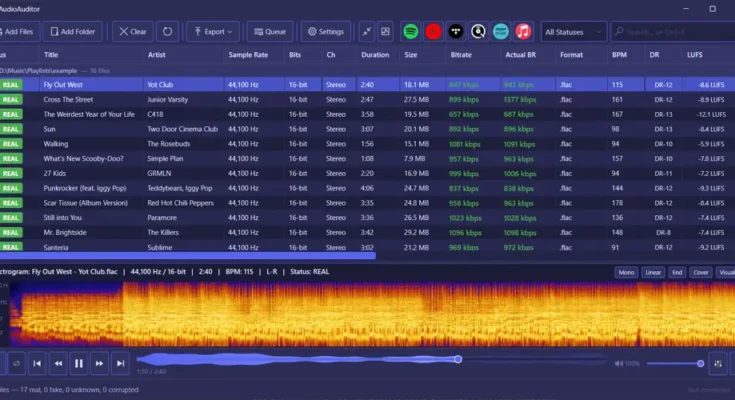The width and height of the screenshot is (735, 400).
Task: Toggle the Cover display option
Action: 701,272
